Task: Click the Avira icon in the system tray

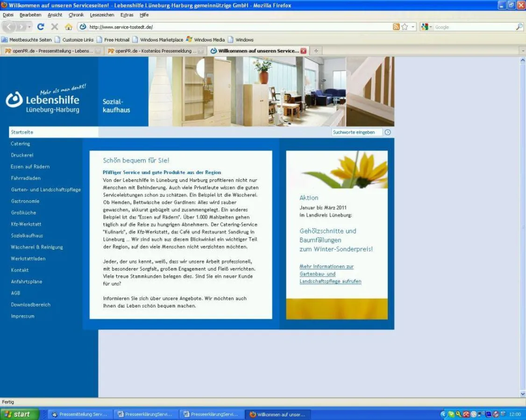Action: coord(466,414)
